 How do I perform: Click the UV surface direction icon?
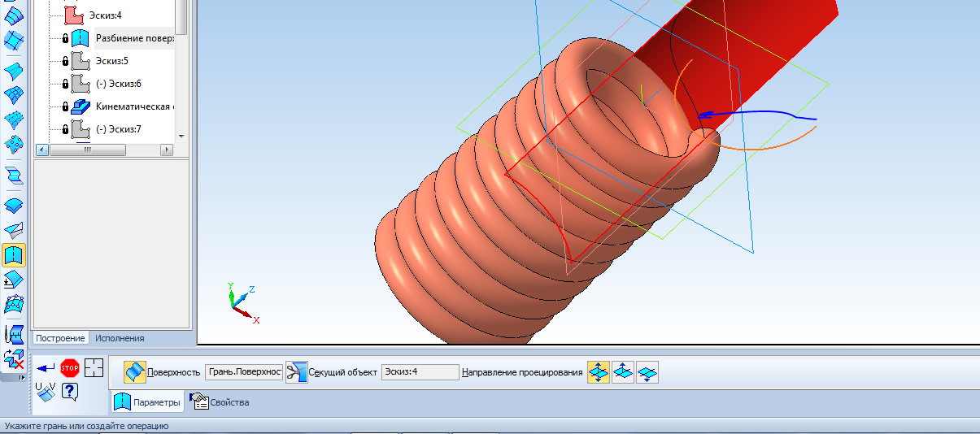pos(46,392)
